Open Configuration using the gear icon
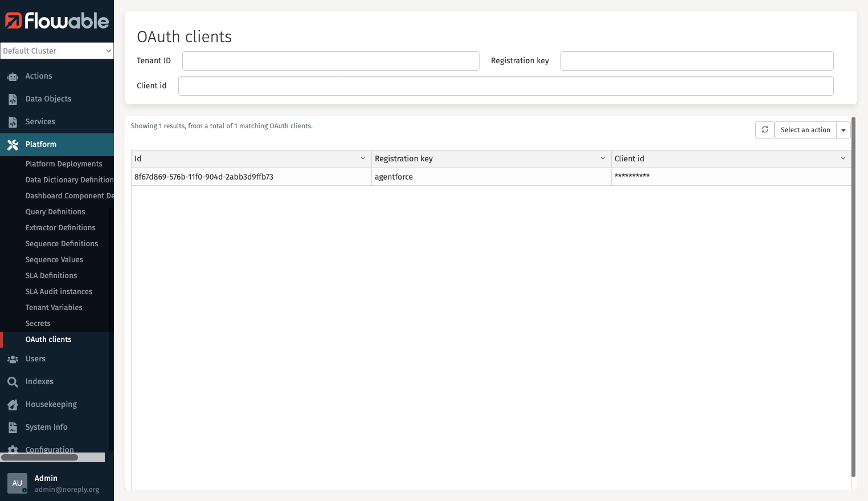This screenshot has height=501, width=868. [13, 450]
